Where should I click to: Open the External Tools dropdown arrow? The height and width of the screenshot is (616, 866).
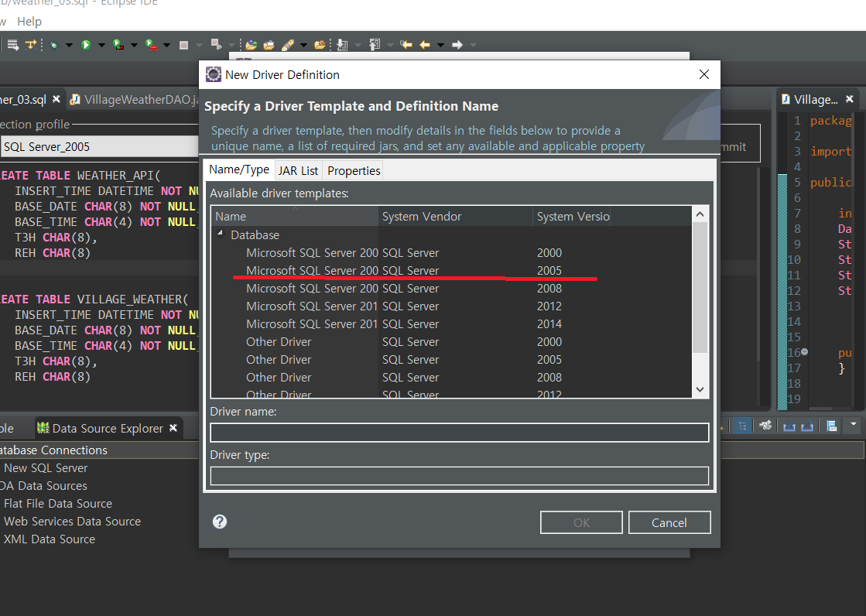(167, 46)
